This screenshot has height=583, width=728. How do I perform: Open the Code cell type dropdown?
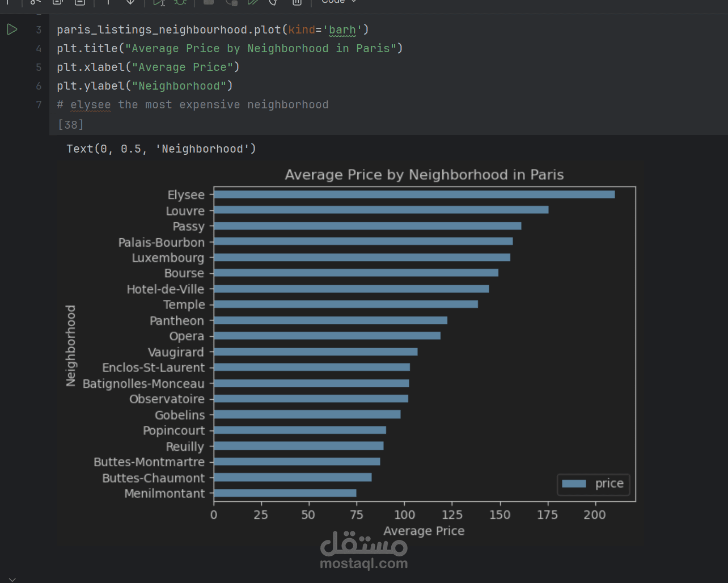pyautogui.click(x=339, y=2)
